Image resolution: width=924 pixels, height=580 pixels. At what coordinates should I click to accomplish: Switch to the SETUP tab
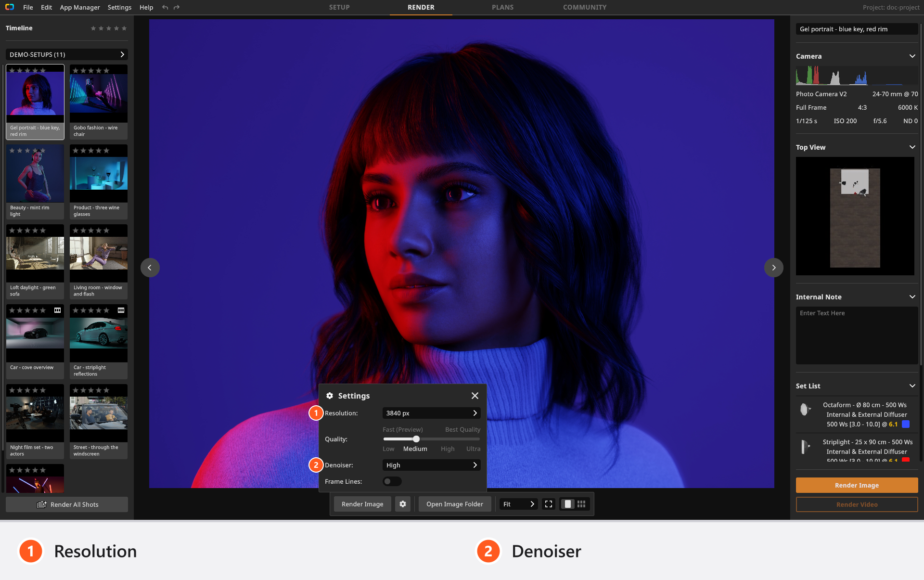[x=339, y=7]
